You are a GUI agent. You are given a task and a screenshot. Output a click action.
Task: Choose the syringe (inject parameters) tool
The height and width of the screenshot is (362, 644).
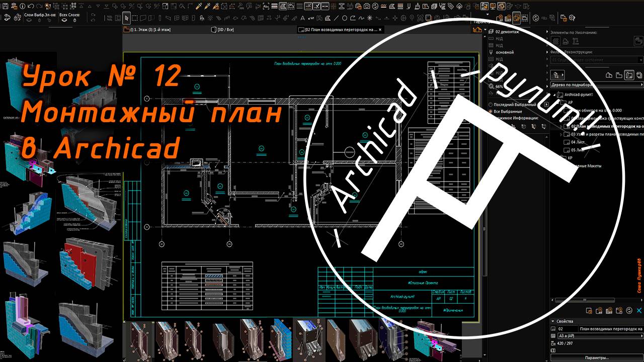pos(207,6)
